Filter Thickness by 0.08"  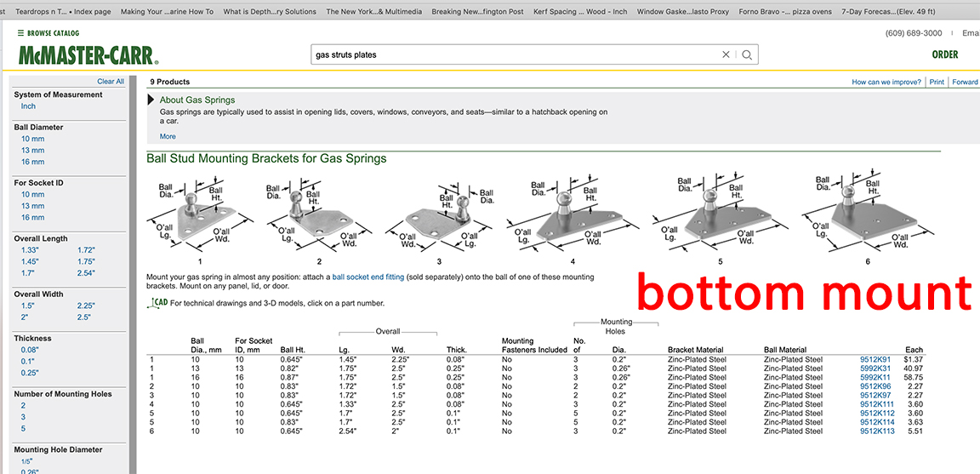(30, 350)
